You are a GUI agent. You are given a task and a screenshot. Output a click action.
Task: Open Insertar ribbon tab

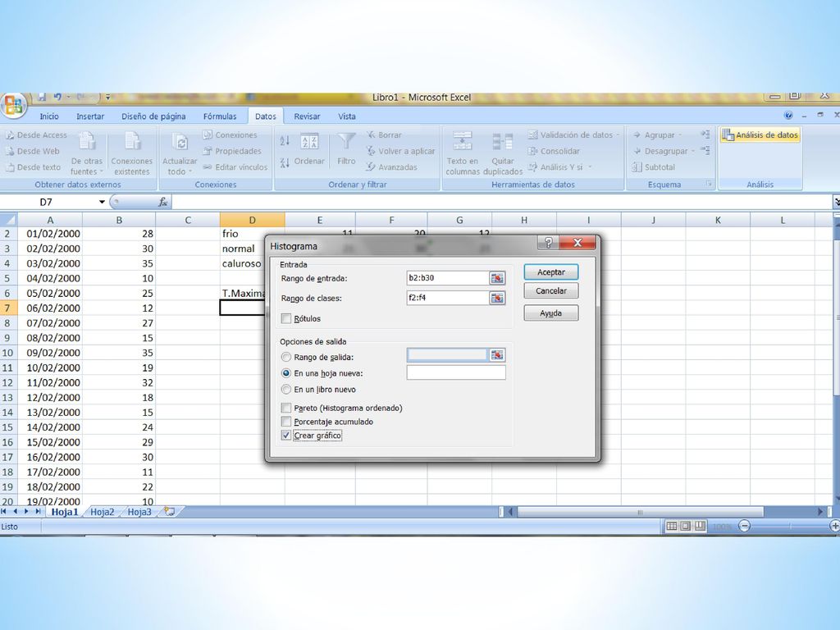[90, 116]
